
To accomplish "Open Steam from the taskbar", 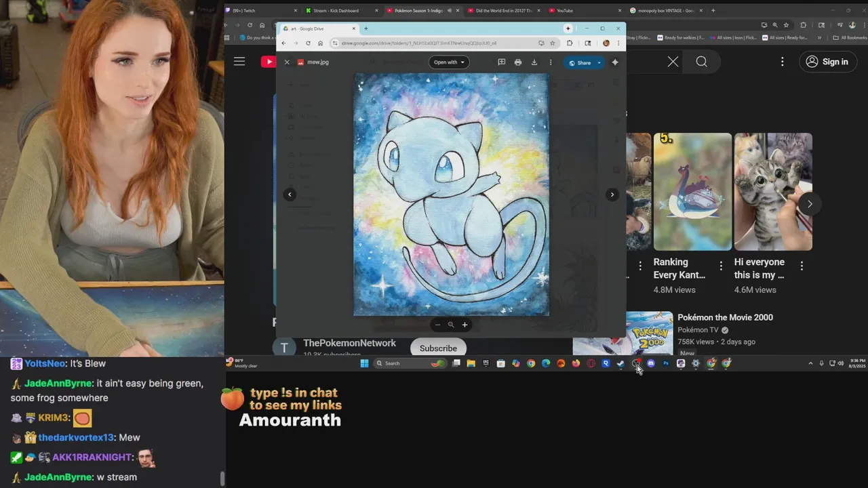I will point(620,363).
